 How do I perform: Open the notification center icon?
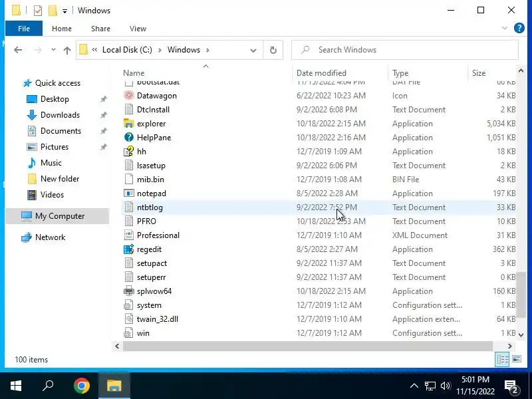click(511, 386)
